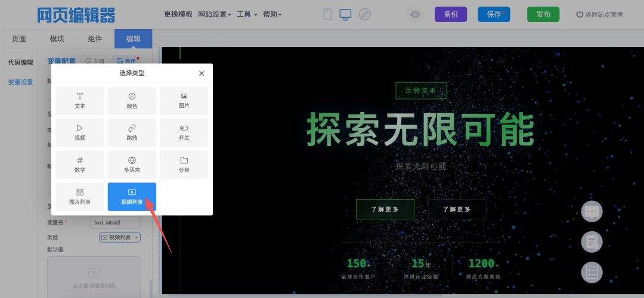Click the 备份 backup button
This screenshot has width=644, height=298.
(x=451, y=14)
